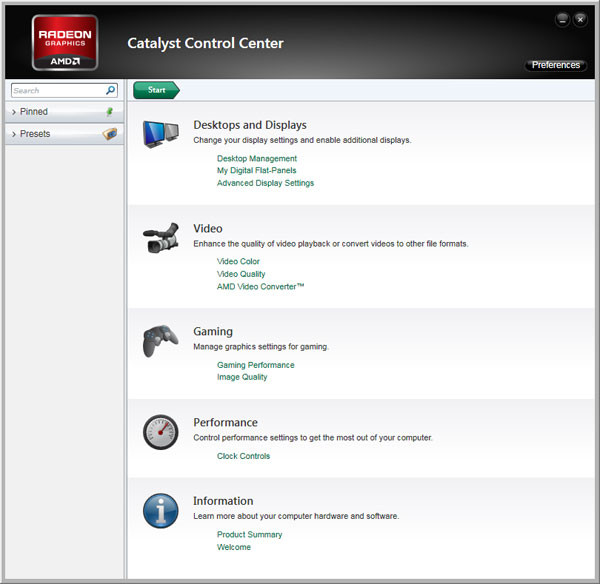Image resolution: width=600 pixels, height=584 pixels.
Task: Select the green Start tab
Action: (156, 90)
